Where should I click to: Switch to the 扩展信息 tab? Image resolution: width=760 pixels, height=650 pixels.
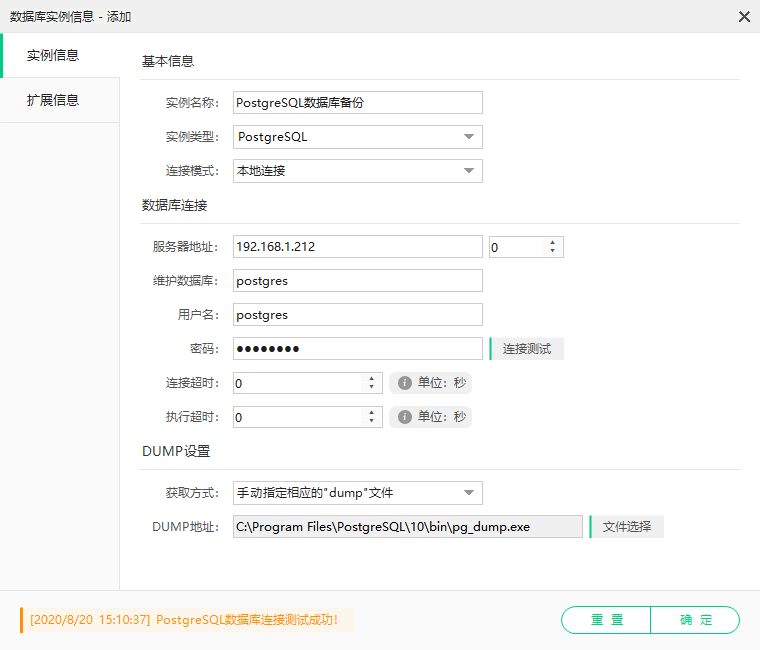click(x=53, y=100)
